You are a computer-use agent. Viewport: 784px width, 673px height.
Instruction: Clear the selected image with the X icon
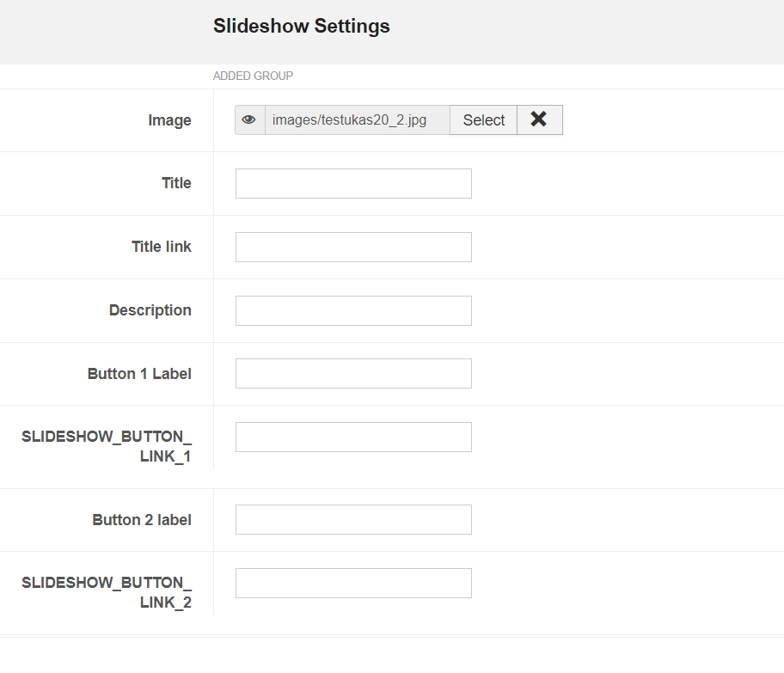(539, 120)
